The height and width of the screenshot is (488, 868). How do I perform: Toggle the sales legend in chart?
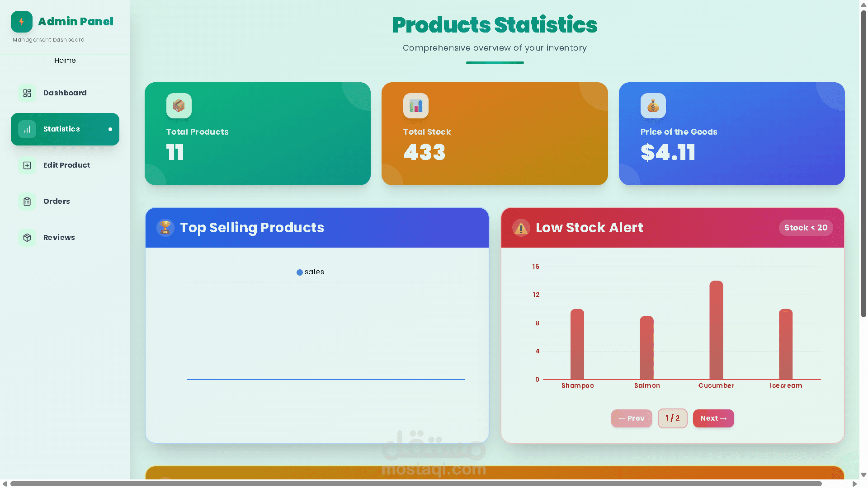pos(310,272)
